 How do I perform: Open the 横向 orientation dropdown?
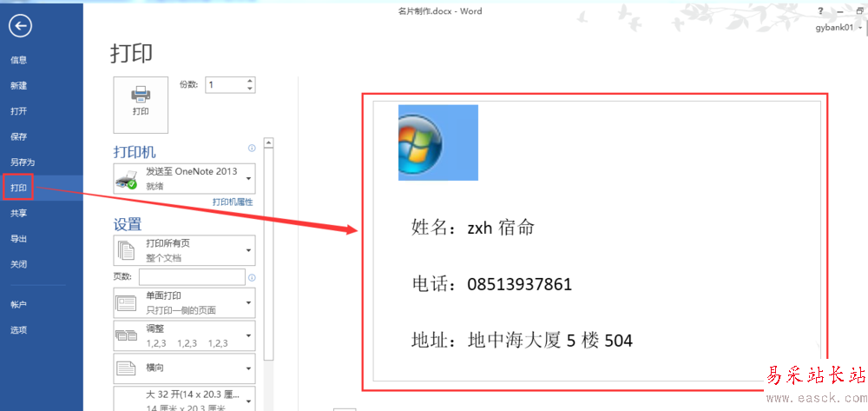184,368
